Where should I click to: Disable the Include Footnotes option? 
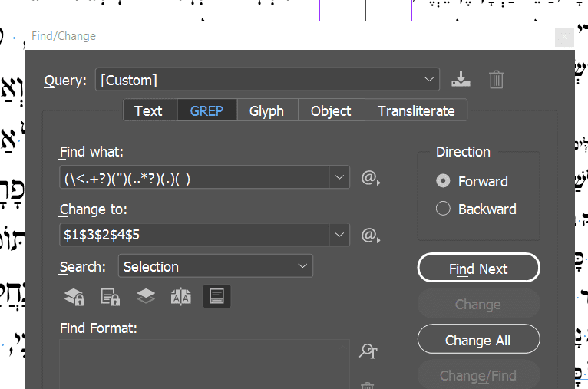click(216, 297)
